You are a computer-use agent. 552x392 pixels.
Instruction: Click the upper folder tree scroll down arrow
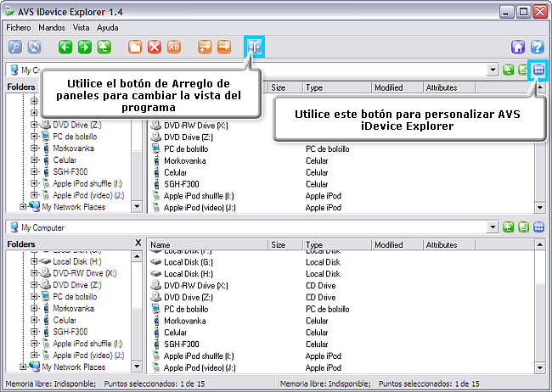137,206
